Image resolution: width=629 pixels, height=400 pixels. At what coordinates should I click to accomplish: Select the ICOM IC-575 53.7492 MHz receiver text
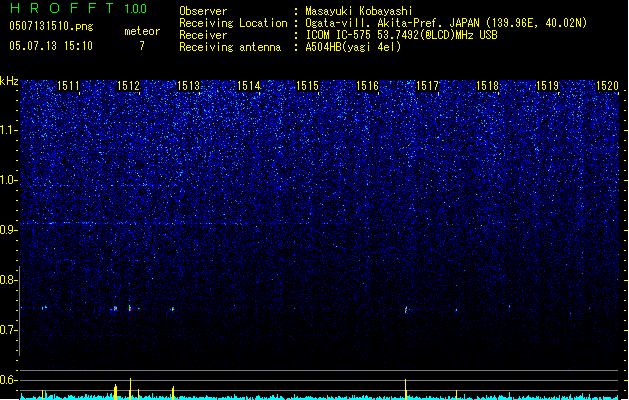click(x=402, y=35)
